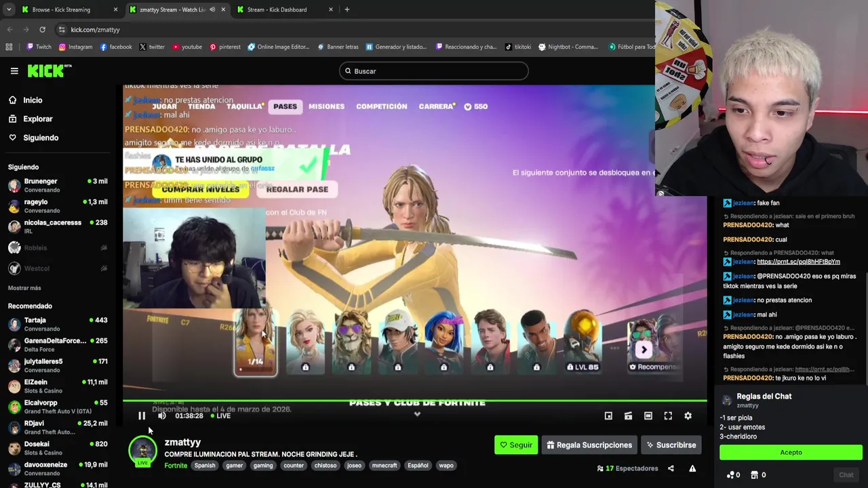868x488 pixels.
Task: Open the facebook bookmark
Action: pos(116,47)
